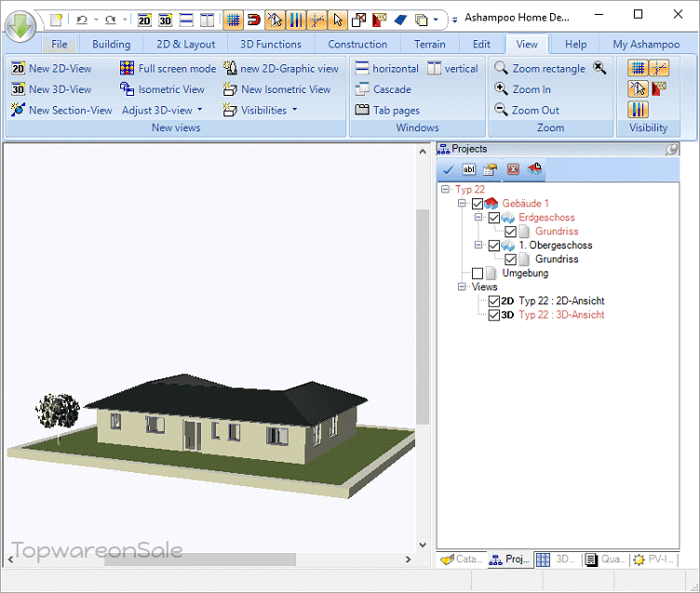Click the vertical scrollbar thumb of the 3D view
The height and width of the screenshot is (593, 700).
click(x=423, y=317)
